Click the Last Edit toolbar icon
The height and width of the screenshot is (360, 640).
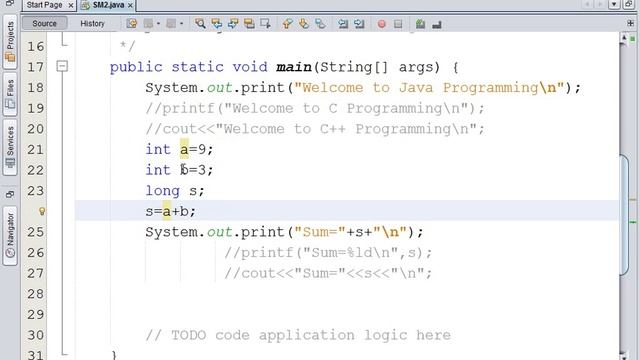131,24
